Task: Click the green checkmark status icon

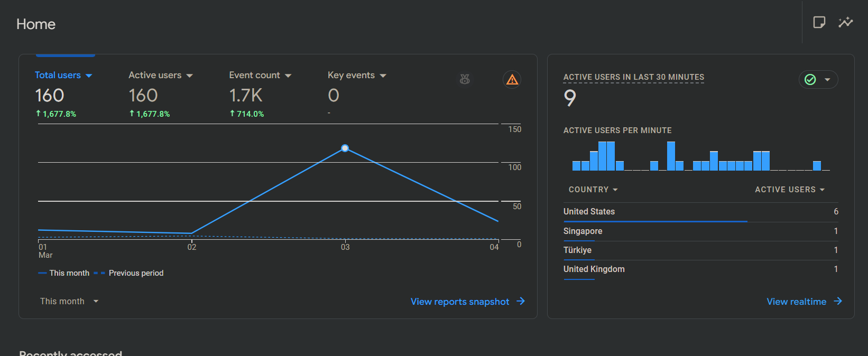Action: pyautogui.click(x=810, y=79)
